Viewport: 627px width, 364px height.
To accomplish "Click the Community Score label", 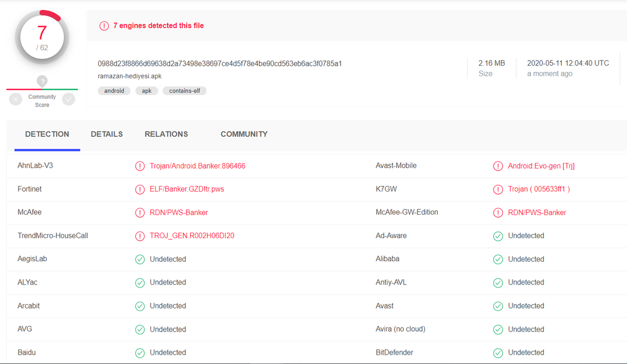I will (x=42, y=101).
